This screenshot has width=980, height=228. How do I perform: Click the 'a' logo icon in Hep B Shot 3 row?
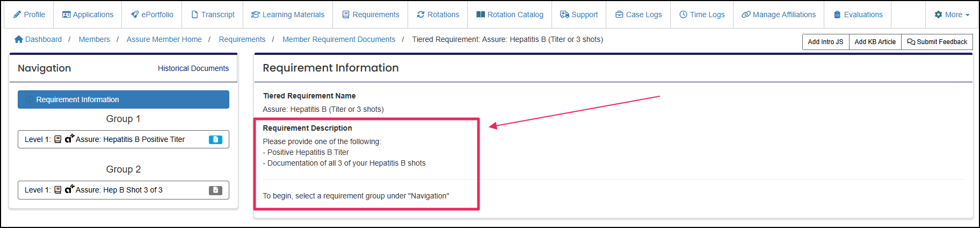click(69, 189)
